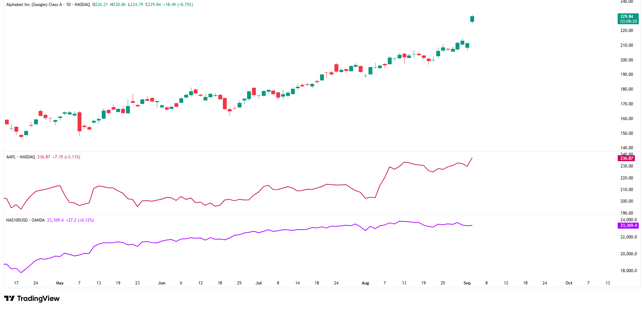Click the green 229.84 price label with countdown

[x=628, y=19]
